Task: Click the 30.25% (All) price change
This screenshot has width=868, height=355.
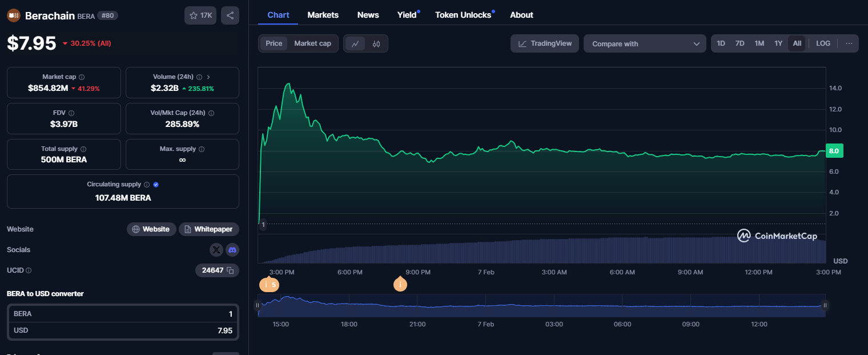Action: click(x=87, y=43)
